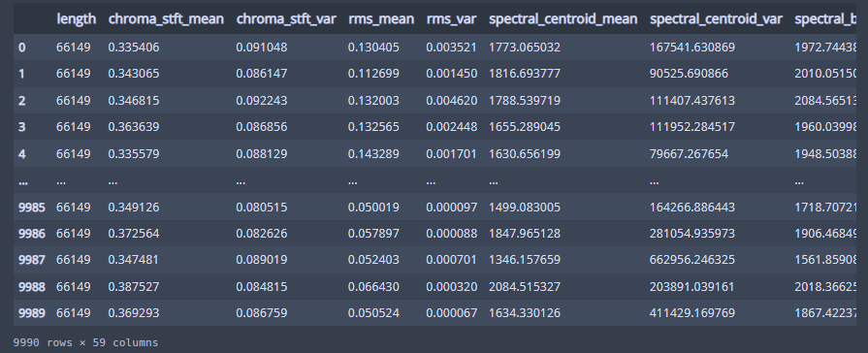The height and width of the screenshot is (353, 868).
Task: Click cell value 1655.289045
Action: 525,127
